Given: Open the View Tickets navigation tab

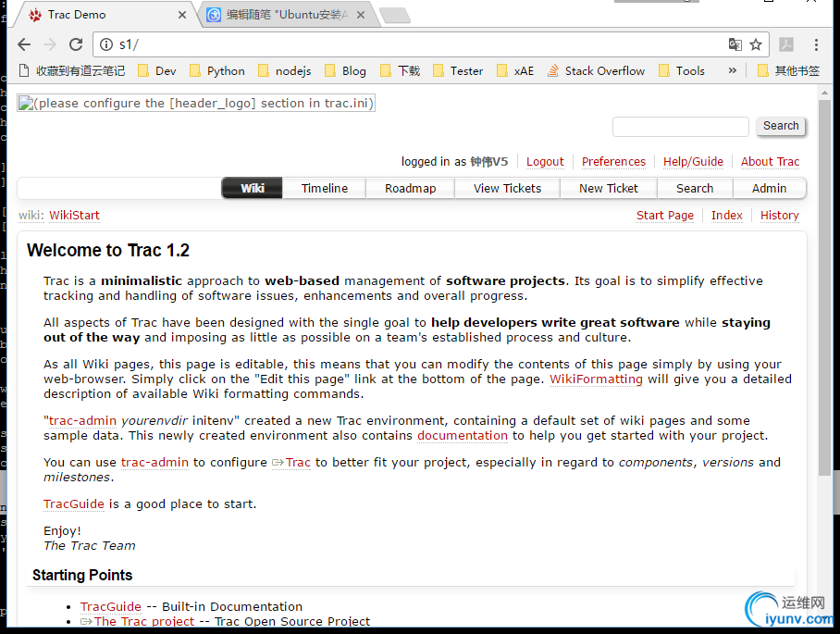Looking at the screenshot, I should tap(507, 188).
